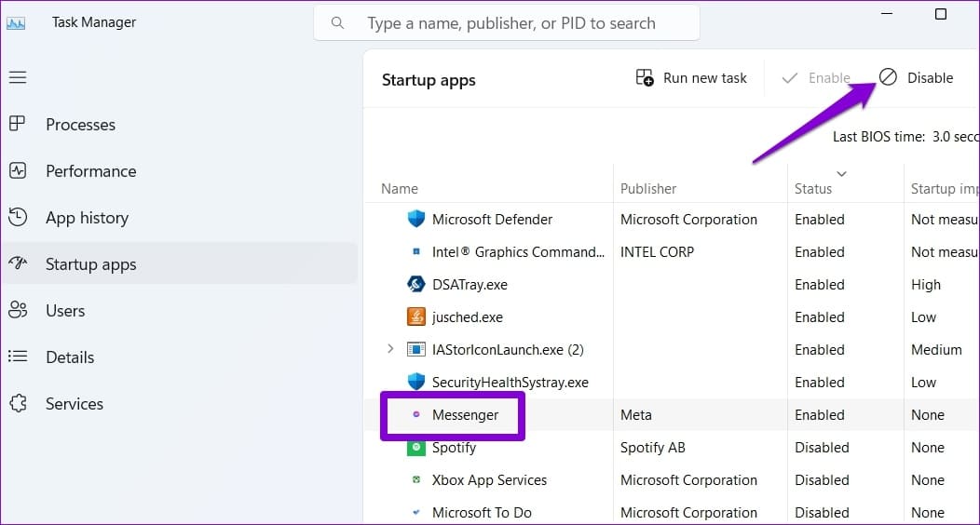The image size is (980, 525).
Task: Open the Services tab
Action: pos(180,404)
